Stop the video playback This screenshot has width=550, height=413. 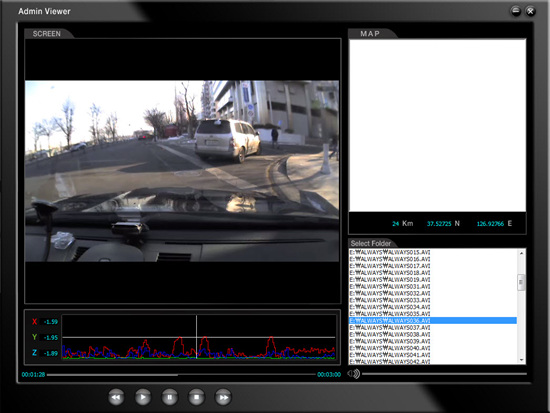coord(196,397)
